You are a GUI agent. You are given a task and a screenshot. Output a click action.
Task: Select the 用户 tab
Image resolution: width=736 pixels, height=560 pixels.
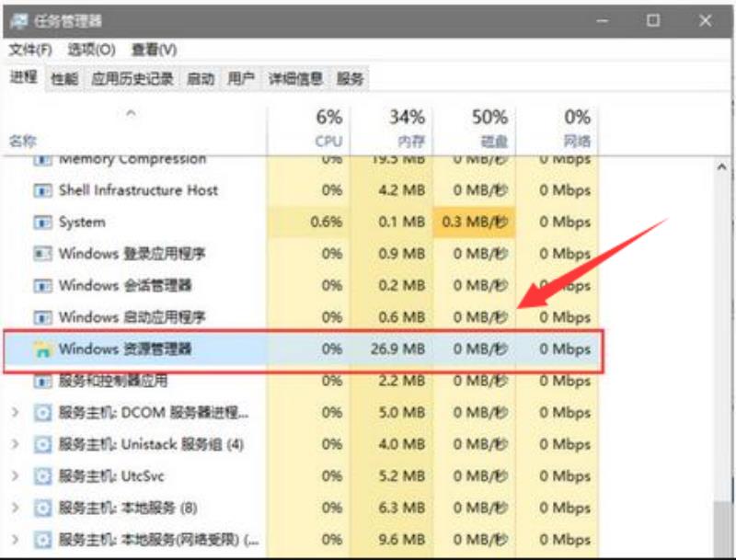pos(241,79)
